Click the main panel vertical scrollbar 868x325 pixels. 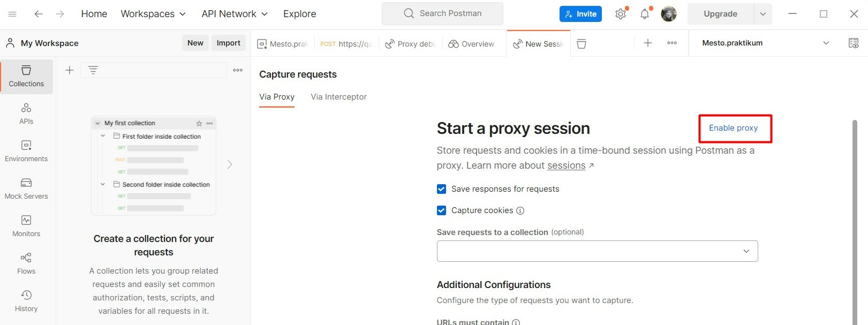tap(855, 222)
